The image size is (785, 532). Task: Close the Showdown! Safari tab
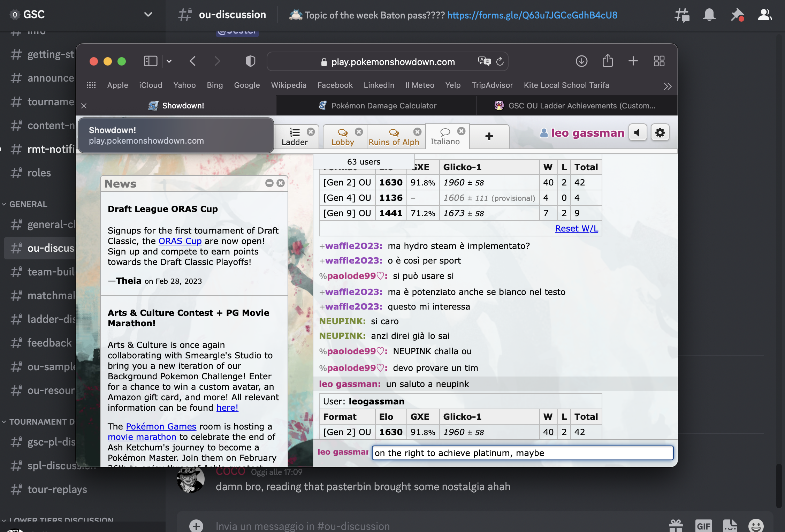84,106
